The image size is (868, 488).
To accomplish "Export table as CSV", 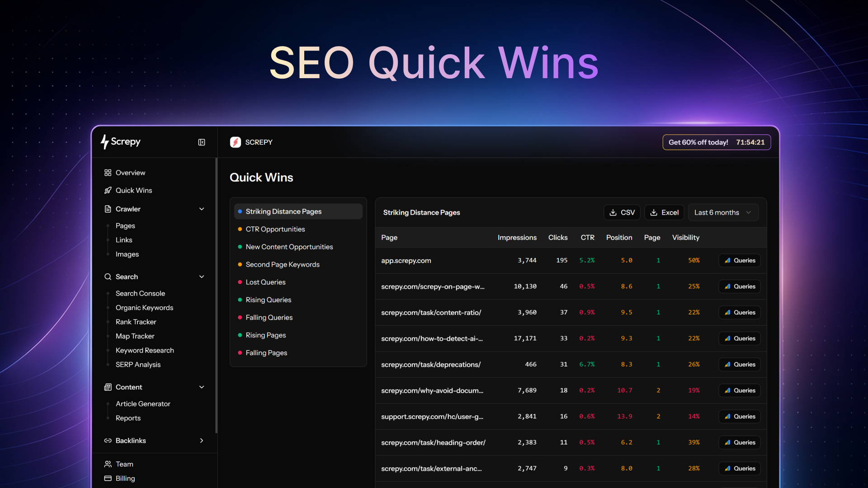I will tap(622, 212).
